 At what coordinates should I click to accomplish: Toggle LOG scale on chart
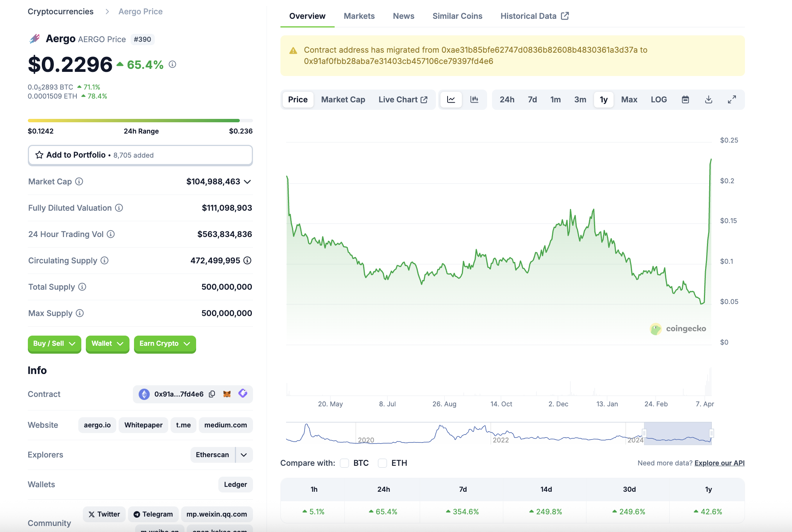659,100
